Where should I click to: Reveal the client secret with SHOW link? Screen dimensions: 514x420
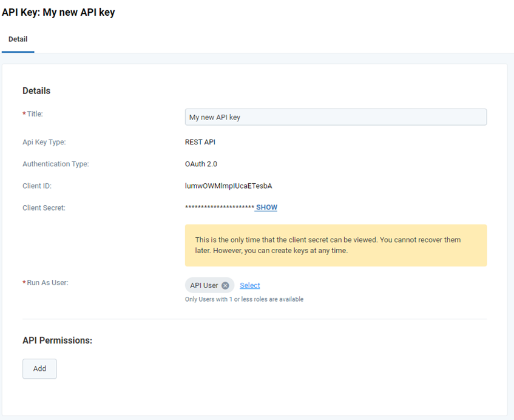point(266,208)
